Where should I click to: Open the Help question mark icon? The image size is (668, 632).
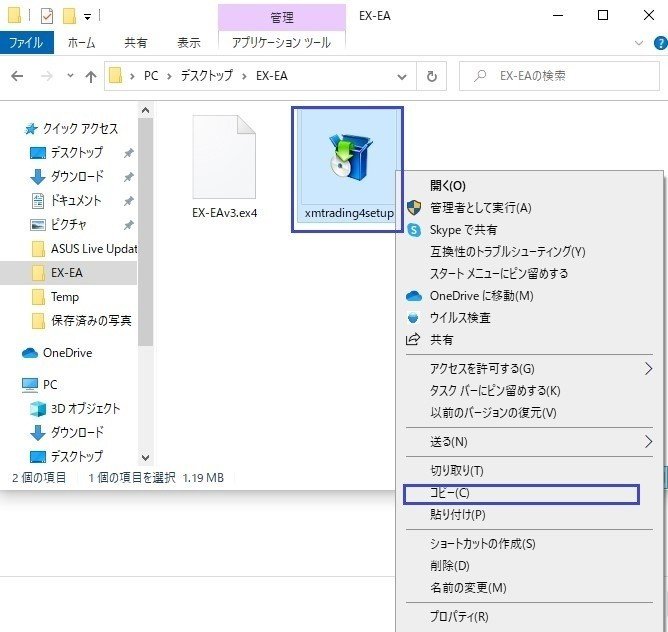[x=660, y=43]
